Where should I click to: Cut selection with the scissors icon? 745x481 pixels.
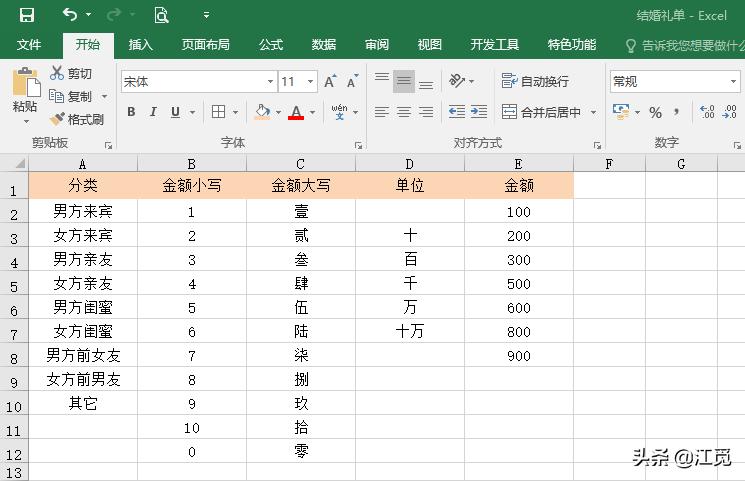(57, 73)
